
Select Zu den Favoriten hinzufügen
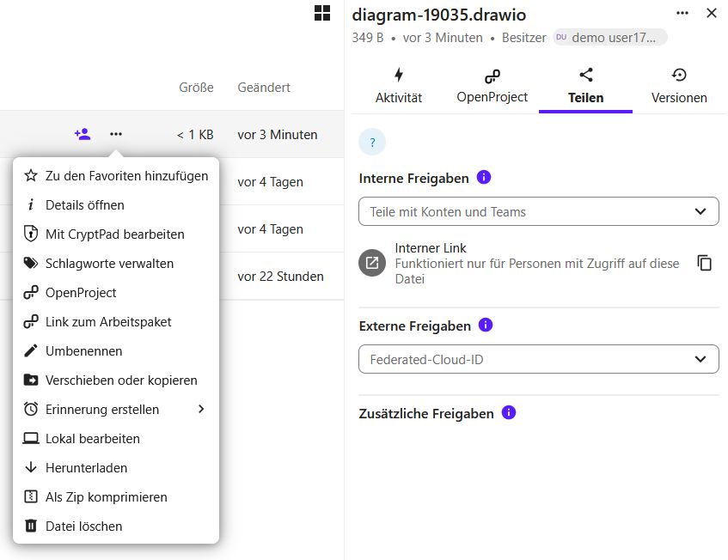point(116,176)
